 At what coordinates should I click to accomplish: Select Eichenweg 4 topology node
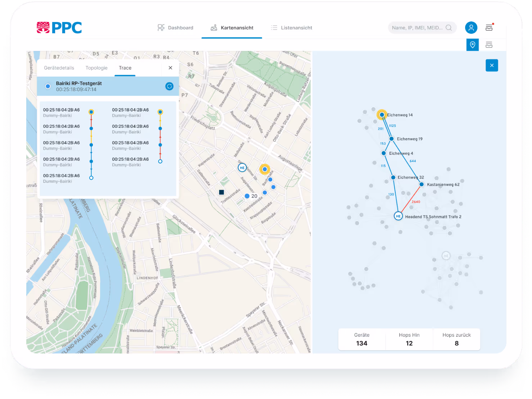384,153
